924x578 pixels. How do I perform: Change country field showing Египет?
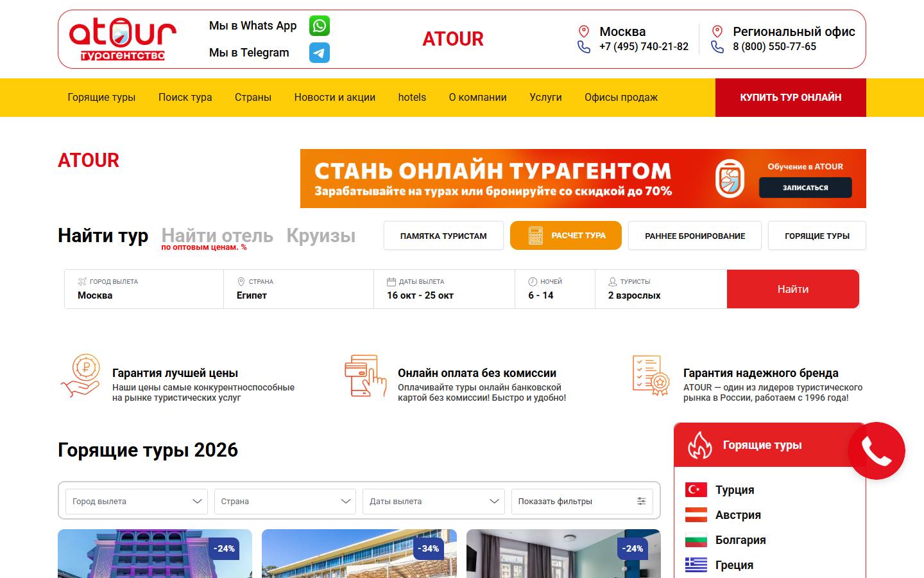[x=298, y=289]
